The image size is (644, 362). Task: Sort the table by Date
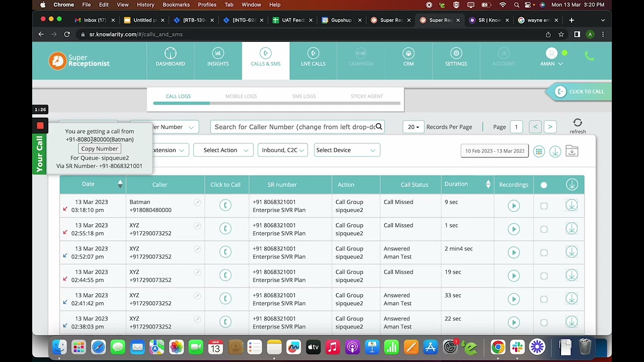[x=120, y=185]
